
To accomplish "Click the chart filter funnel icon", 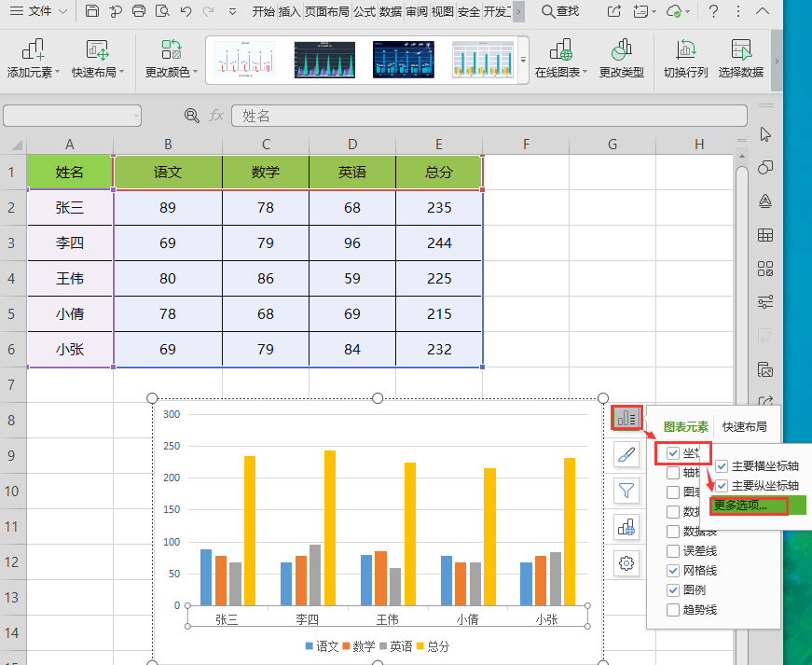I will (x=627, y=491).
